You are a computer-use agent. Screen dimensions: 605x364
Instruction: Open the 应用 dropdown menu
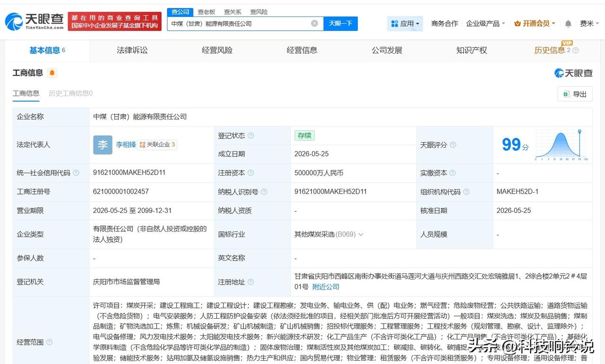pos(405,24)
